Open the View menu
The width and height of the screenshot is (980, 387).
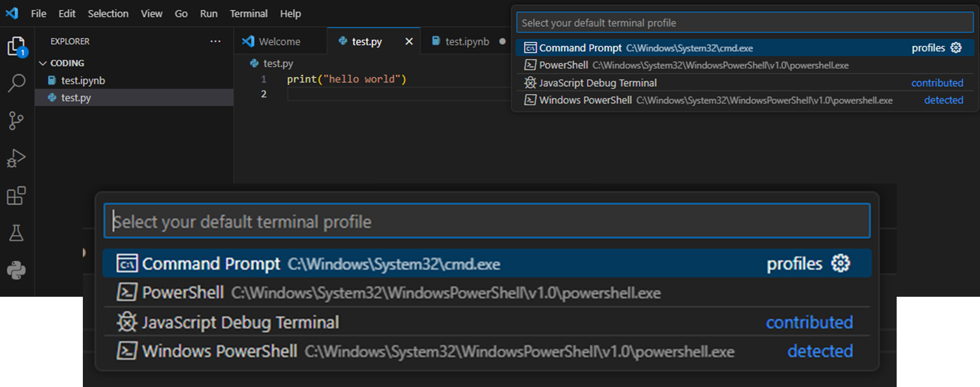[151, 14]
